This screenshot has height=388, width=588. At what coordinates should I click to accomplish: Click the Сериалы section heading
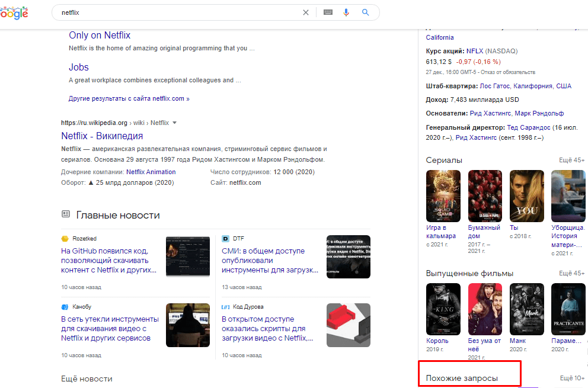tap(444, 160)
